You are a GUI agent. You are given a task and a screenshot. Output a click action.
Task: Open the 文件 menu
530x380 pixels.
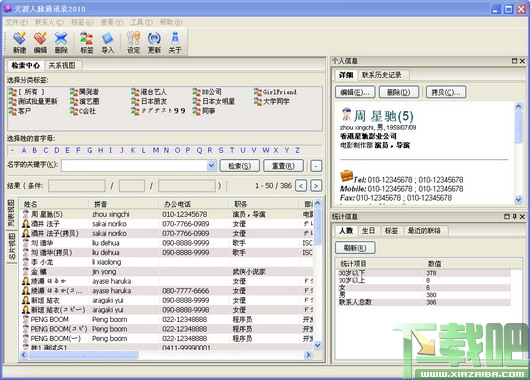(x=16, y=22)
